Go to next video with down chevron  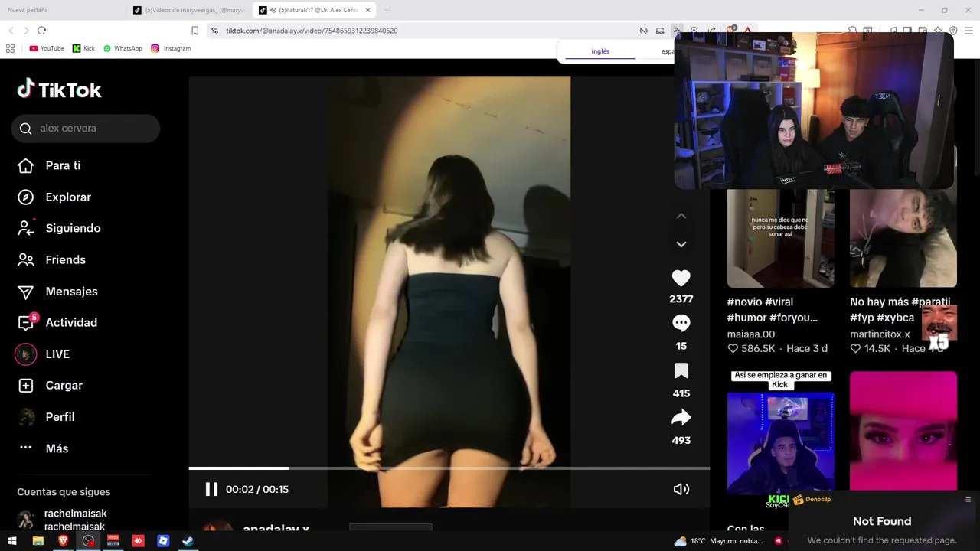[x=681, y=244]
